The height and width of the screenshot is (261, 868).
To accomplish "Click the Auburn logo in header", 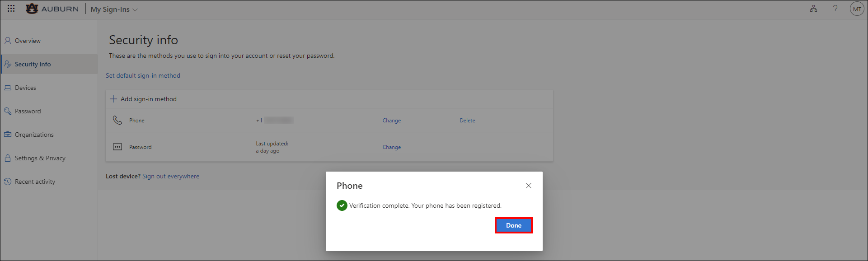I will (52, 9).
